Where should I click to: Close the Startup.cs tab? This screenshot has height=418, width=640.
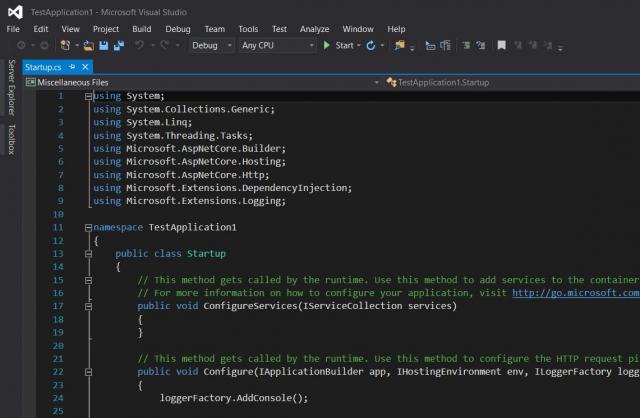85,65
